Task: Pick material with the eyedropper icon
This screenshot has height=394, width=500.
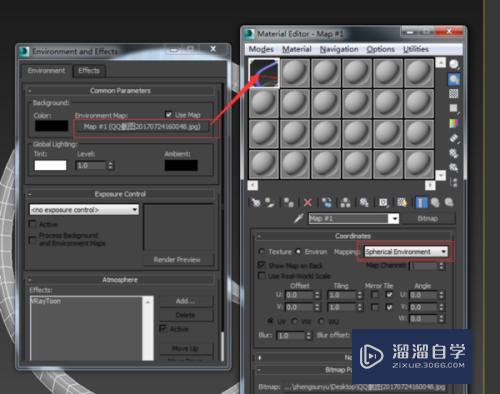Action: 299,219
